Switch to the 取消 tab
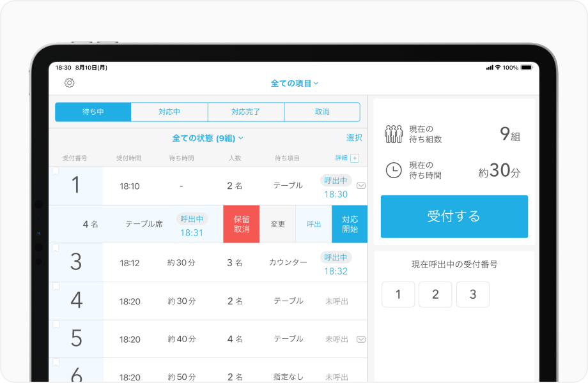This screenshot has height=383, width=588. pos(321,112)
